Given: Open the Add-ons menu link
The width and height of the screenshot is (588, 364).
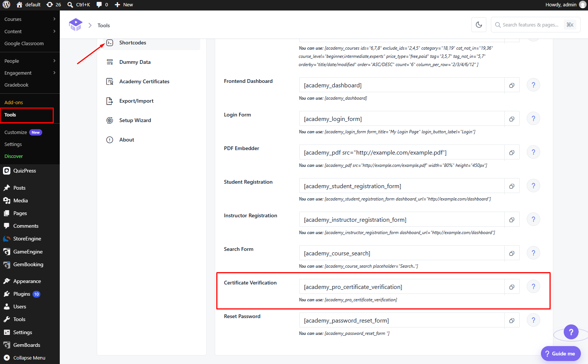Looking at the screenshot, I should tap(14, 102).
